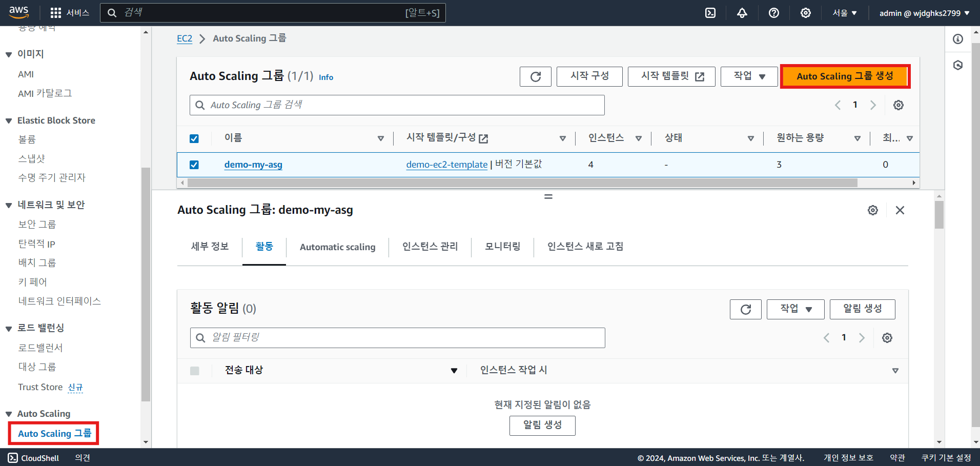Collapse the Elastic Block Store section
Screen dimensions: 980x466
point(9,121)
